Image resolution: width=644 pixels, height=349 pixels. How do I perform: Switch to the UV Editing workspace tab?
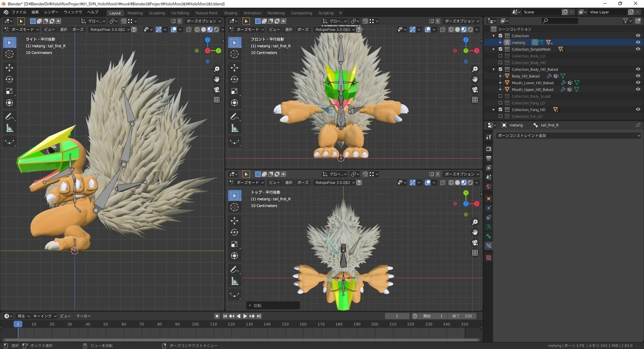coord(180,13)
